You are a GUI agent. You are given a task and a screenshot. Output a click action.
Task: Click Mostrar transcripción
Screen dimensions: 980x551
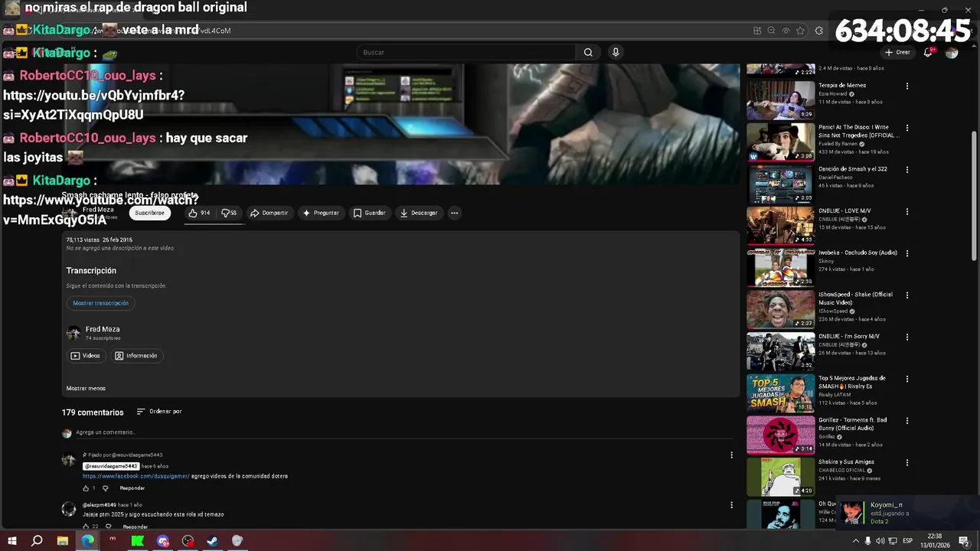[100, 303]
